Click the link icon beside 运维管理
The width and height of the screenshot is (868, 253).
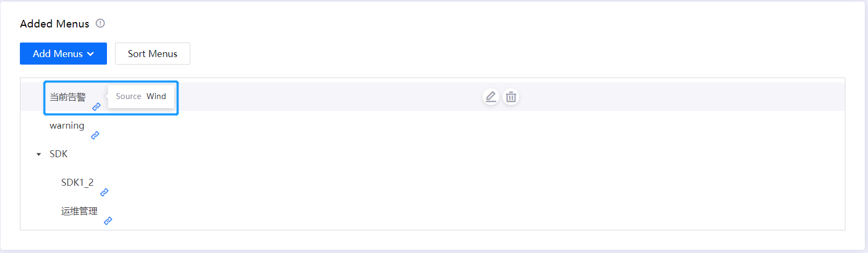tap(108, 221)
